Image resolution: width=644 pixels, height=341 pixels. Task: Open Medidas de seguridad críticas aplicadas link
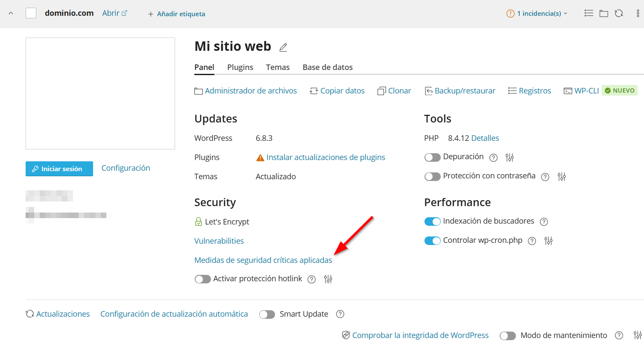(x=263, y=260)
